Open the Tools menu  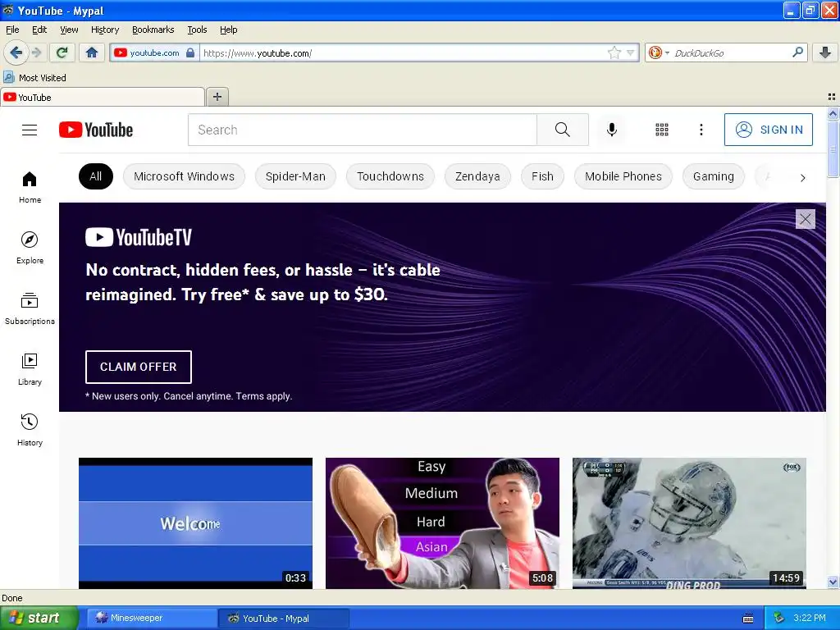click(x=197, y=30)
